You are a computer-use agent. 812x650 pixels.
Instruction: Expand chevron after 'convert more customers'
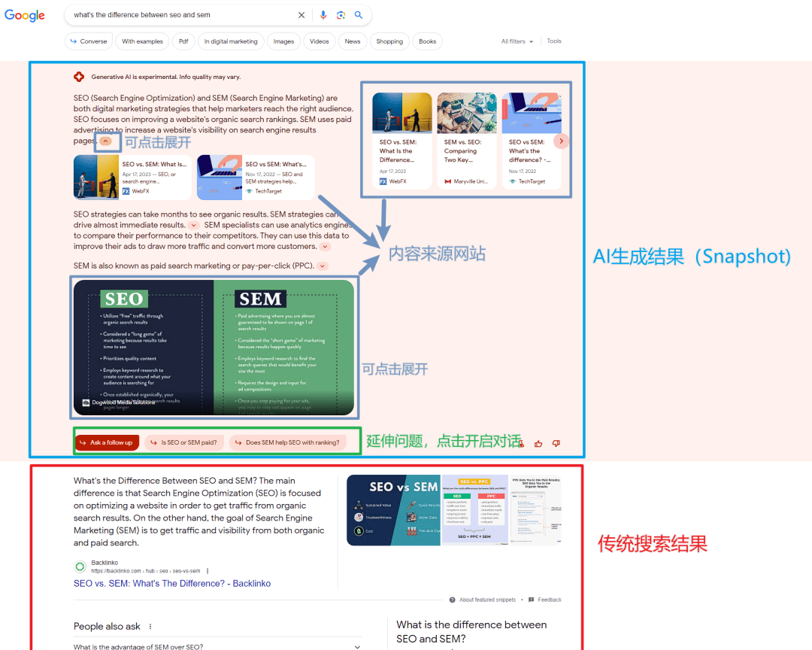(325, 247)
